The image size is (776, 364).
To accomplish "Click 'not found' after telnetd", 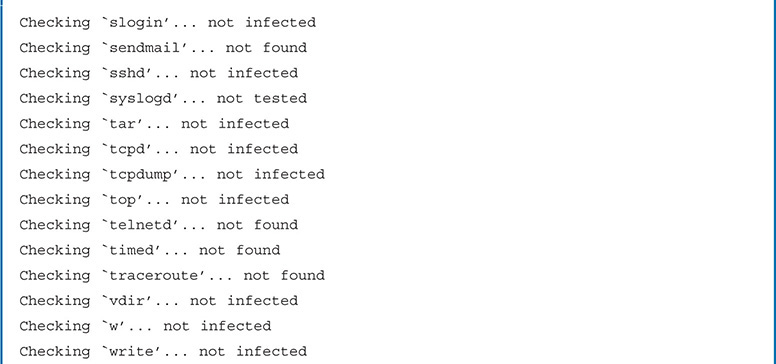I will coord(257,225).
